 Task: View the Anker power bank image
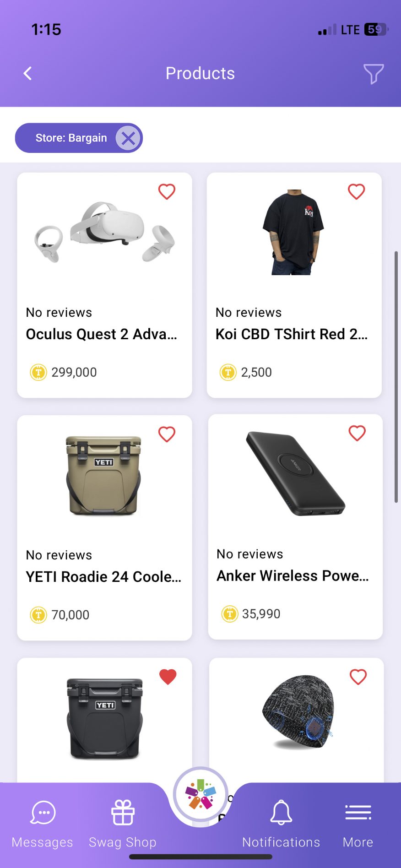[295, 474]
